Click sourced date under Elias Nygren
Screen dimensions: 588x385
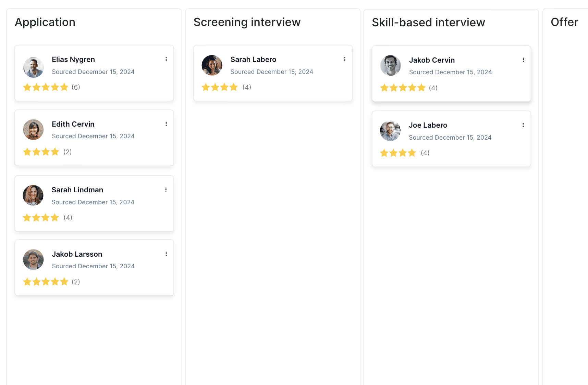tap(93, 72)
